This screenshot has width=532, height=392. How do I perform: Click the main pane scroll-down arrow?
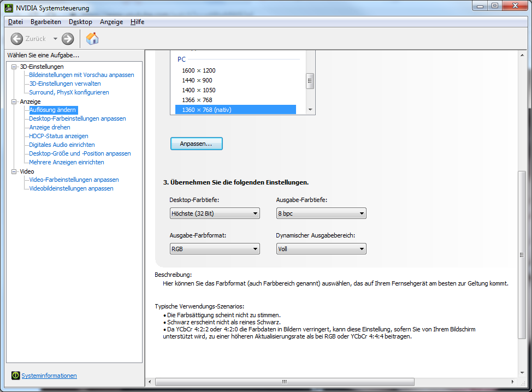pos(522,373)
